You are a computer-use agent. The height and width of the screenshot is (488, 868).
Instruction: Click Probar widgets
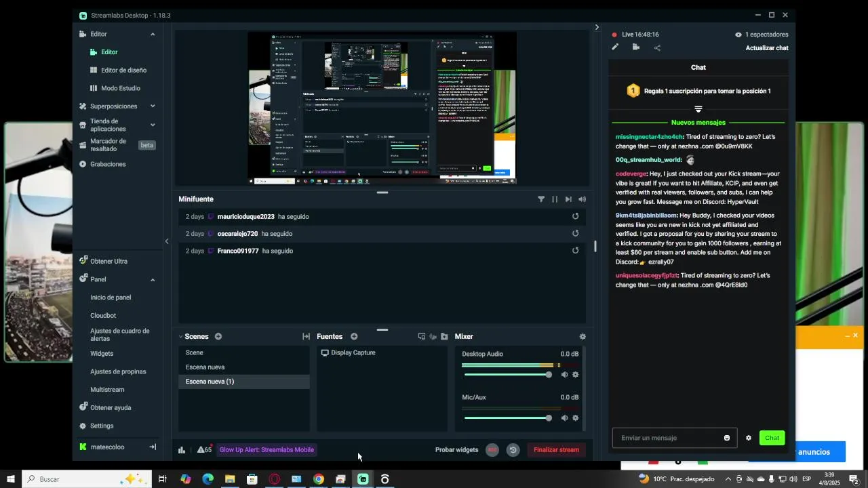(x=456, y=449)
